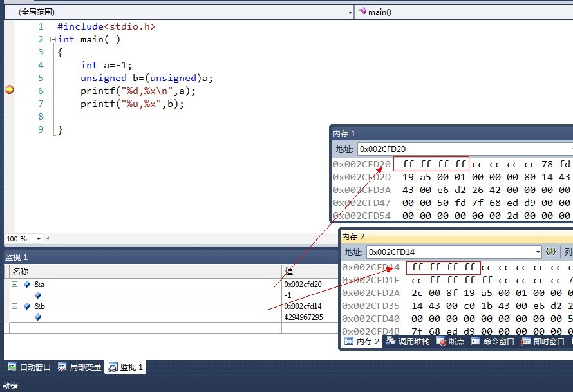
Task: Select the &b watch name
Action: (39, 306)
